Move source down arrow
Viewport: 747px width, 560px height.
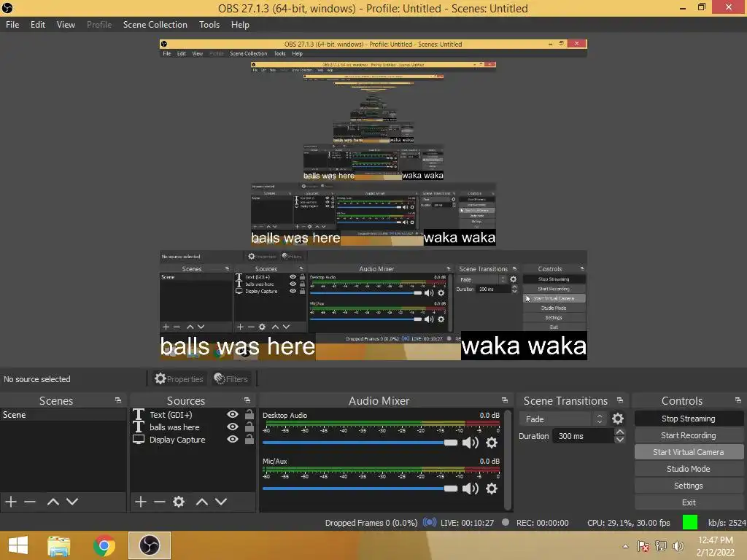220,502
